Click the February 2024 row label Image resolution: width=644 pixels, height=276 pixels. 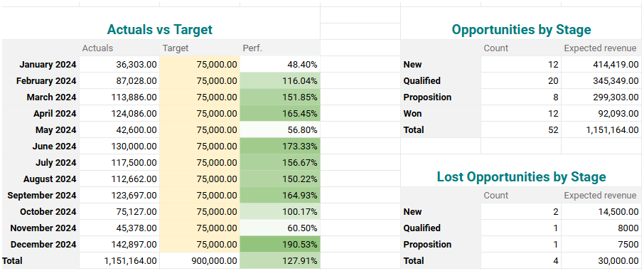41,81
